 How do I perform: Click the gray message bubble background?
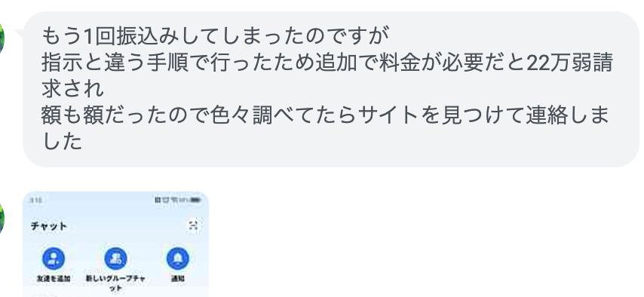point(330,89)
